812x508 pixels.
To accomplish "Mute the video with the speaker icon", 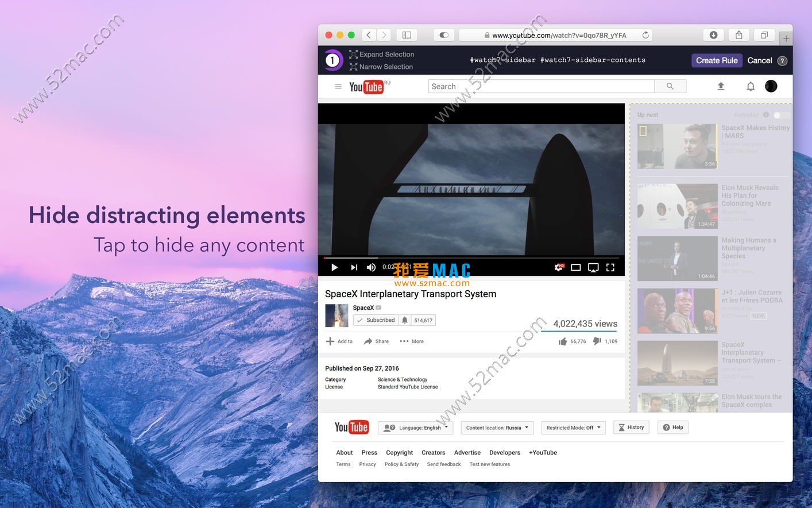I will click(371, 267).
